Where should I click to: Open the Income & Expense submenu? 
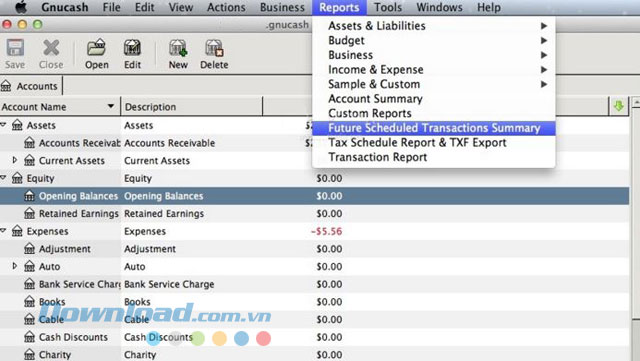pos(433,70)
